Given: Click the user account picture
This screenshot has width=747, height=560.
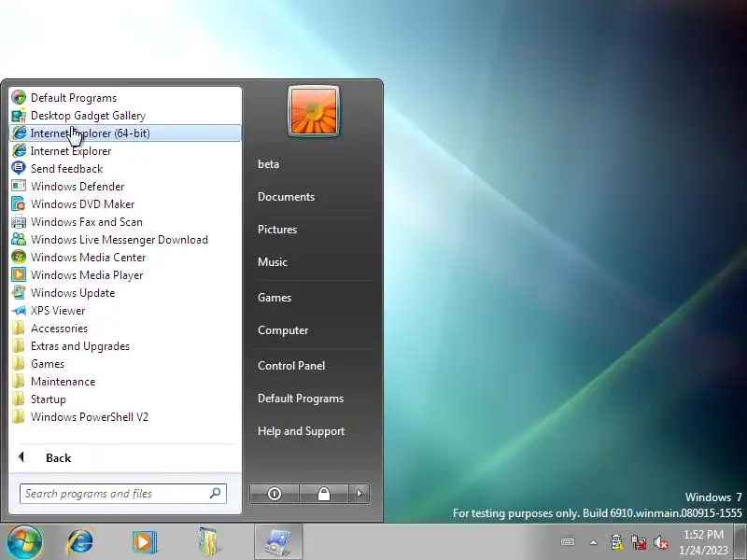Looking at the screenshot, I should [x=314, y=111].
